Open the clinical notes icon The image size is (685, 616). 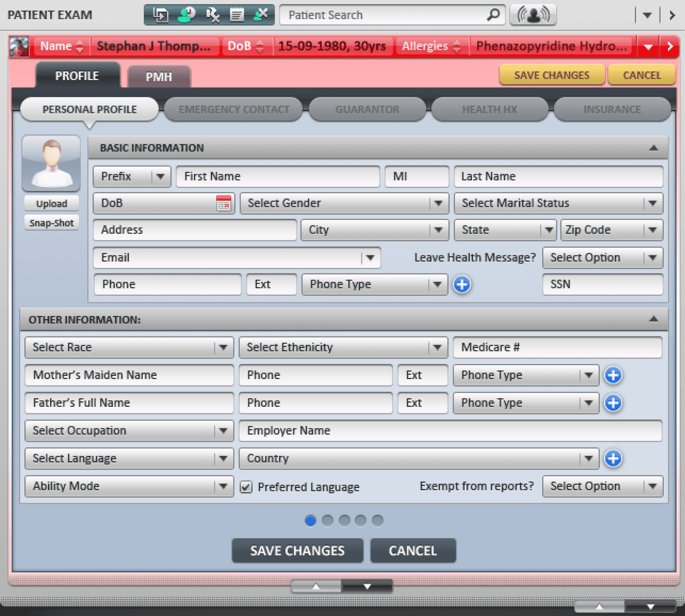pos(238,14)
